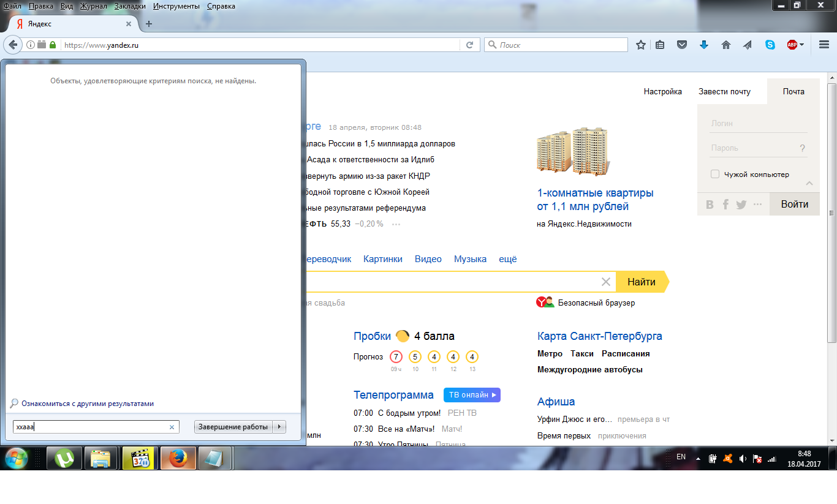837x504 pixels.
Task: Open the Firefox downloads arrow
Action: [x=704, y=45]
